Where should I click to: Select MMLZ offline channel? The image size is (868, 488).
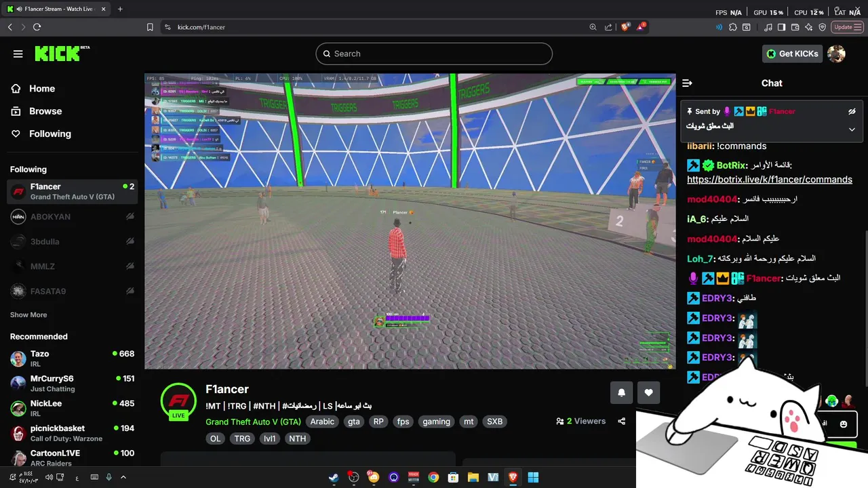[73, 266]
